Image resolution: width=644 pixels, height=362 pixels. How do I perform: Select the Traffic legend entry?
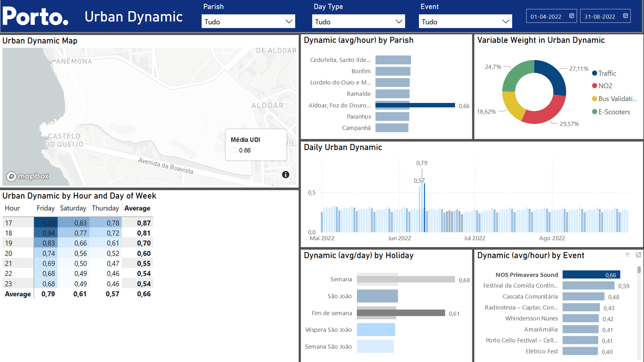tap(607, 73)
